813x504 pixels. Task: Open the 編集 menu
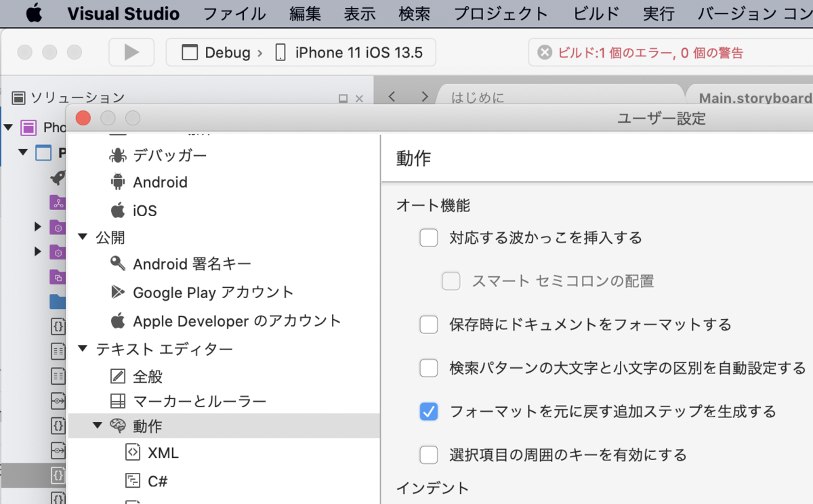coord(306,14)
